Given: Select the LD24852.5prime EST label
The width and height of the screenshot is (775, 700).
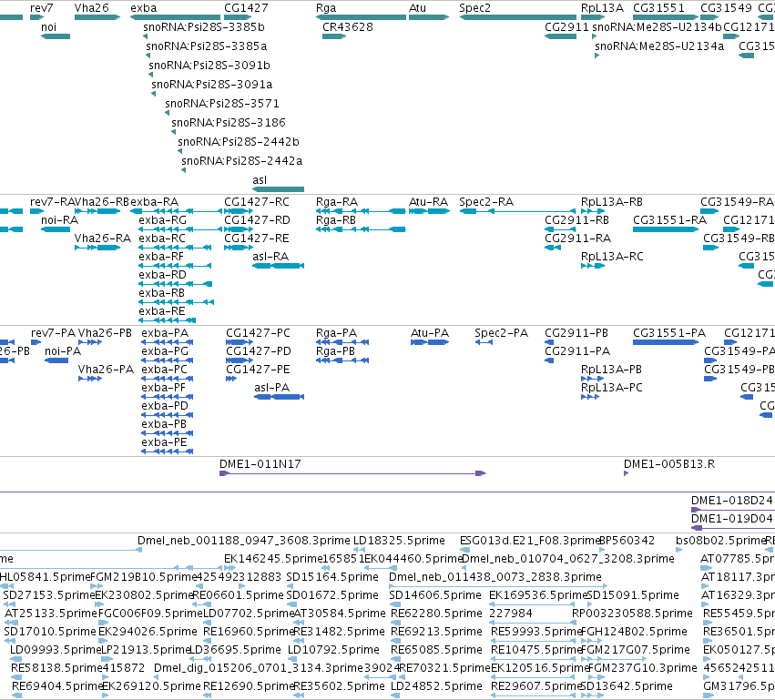Looking at the screenshot, I should coord(436,686).
